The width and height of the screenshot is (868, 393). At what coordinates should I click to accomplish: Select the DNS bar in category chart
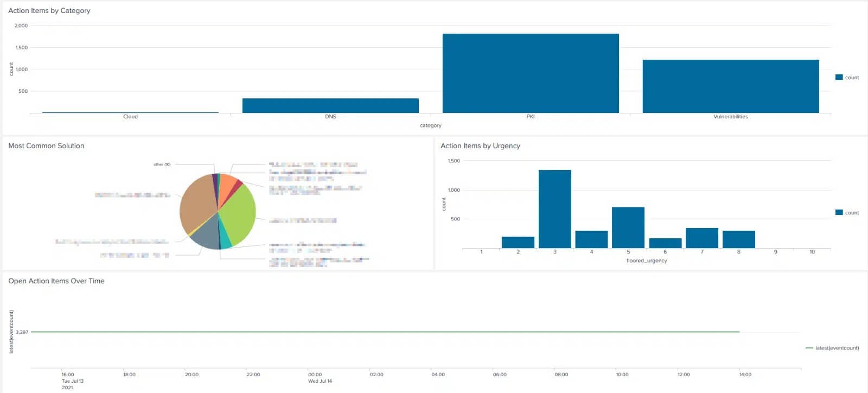(x=330, y=105)
